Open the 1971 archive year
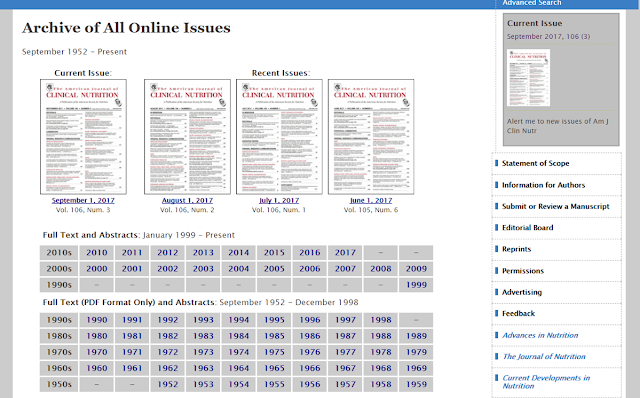 [x=132, y=352]
